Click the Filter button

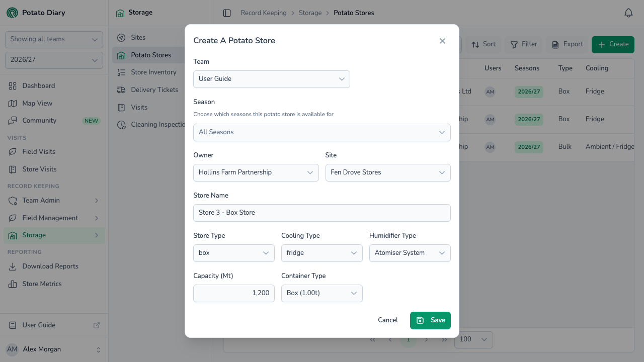tap(524, 44)
